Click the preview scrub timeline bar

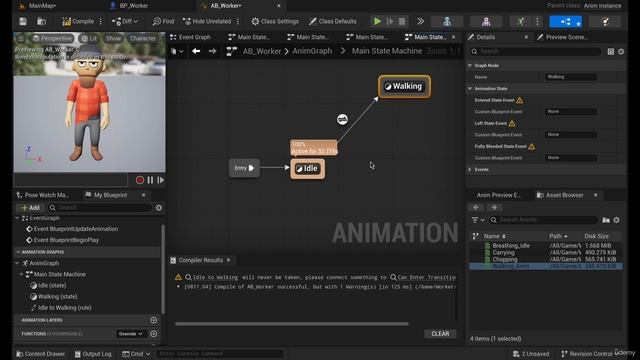point(71,180)
